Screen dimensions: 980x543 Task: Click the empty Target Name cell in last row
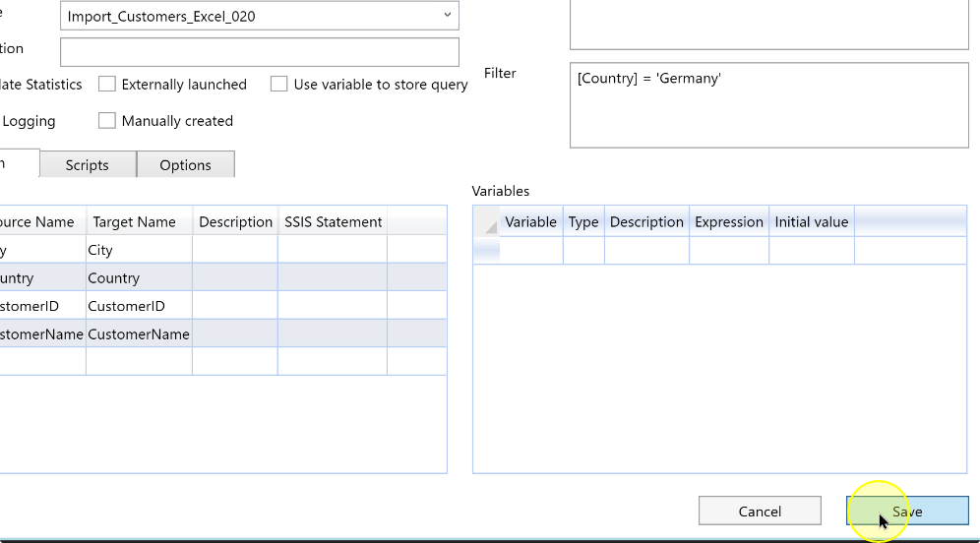point(140,361)
